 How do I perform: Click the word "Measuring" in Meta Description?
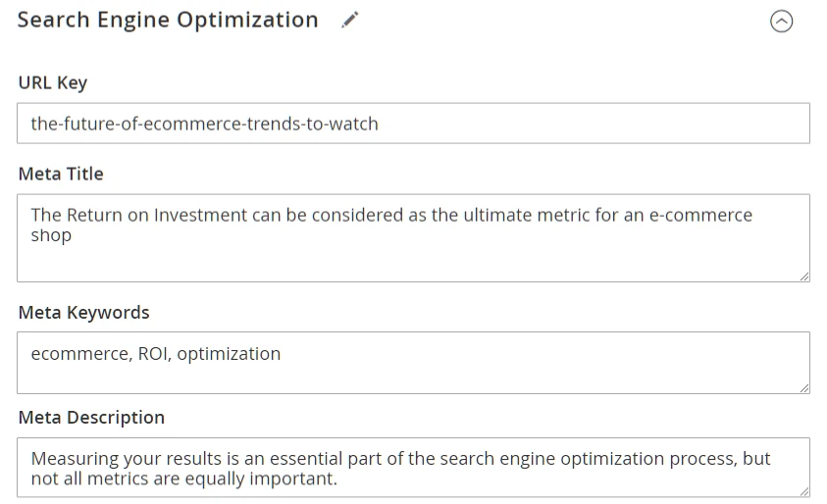(75, 459)
